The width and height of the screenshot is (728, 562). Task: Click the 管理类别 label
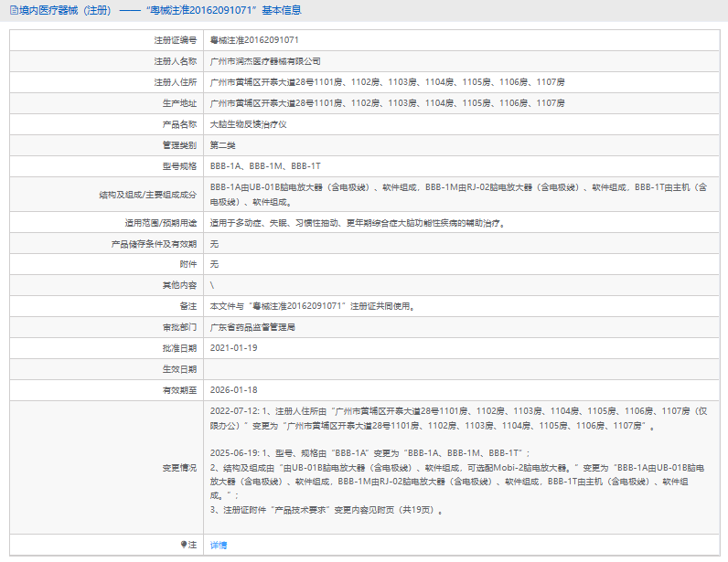click(179, 145)
